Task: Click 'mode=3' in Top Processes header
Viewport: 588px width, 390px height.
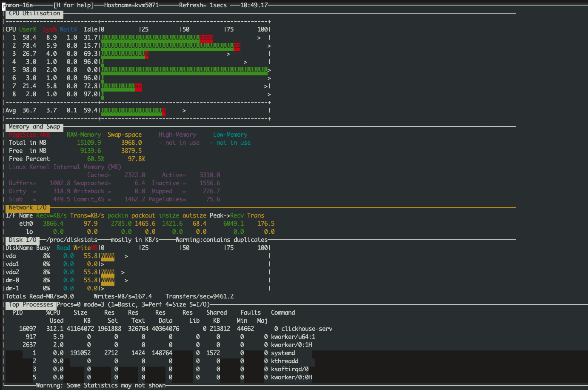Action: pos(94,304)
